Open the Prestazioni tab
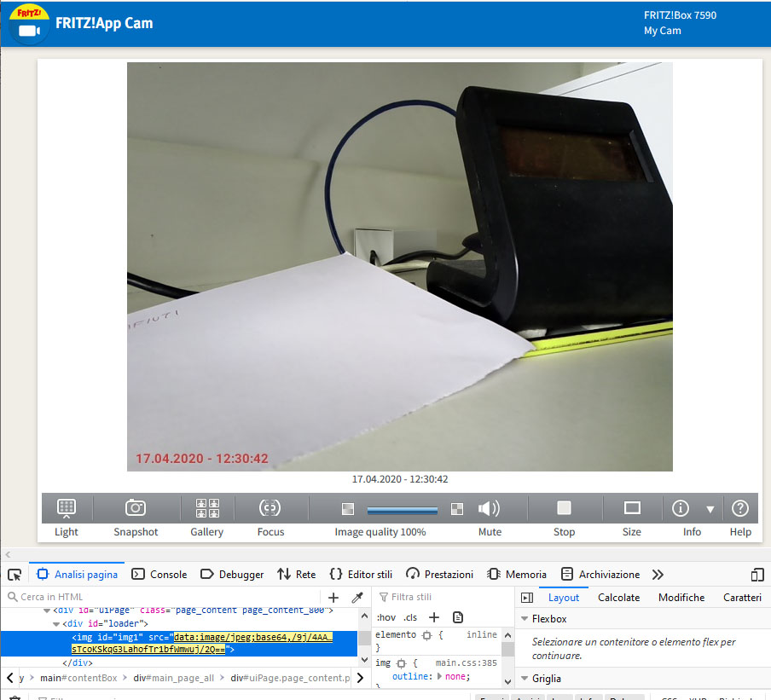Viewport: 771px width, 700px height. pos(439,574)
